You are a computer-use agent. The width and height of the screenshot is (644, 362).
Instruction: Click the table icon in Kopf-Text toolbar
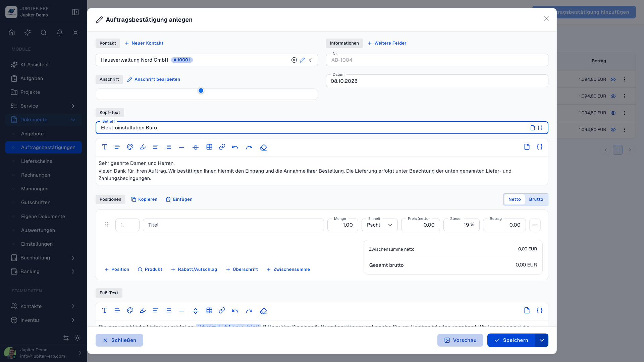(209, 147)
